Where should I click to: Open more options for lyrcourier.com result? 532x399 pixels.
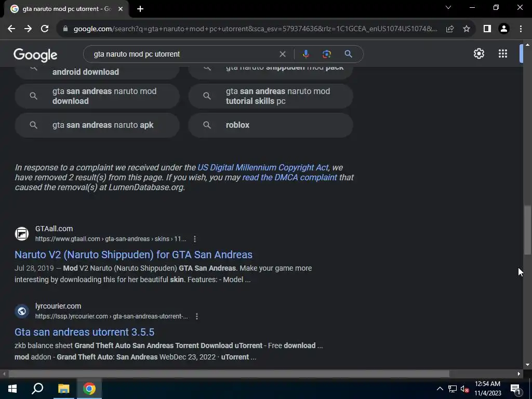pos(197,316)
